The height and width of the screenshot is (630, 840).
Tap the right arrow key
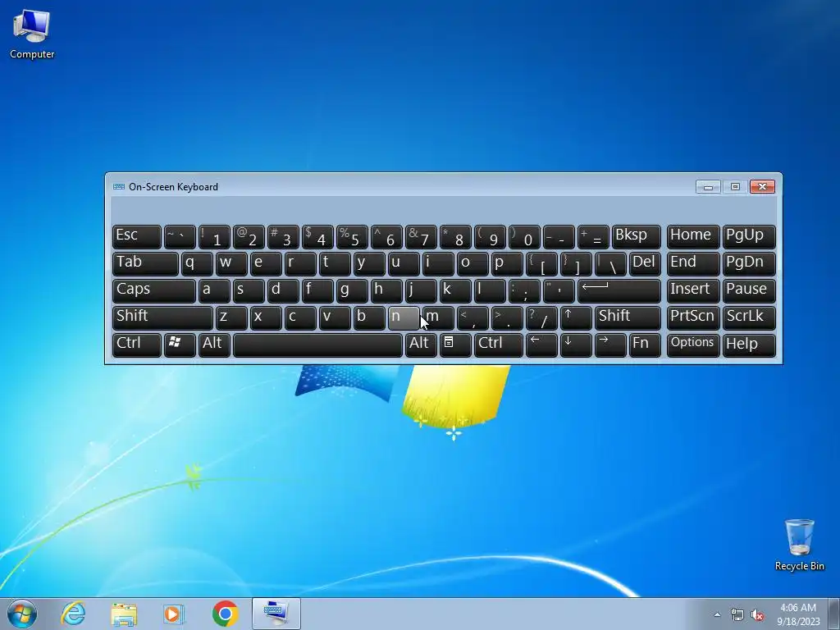pos(610,345)
